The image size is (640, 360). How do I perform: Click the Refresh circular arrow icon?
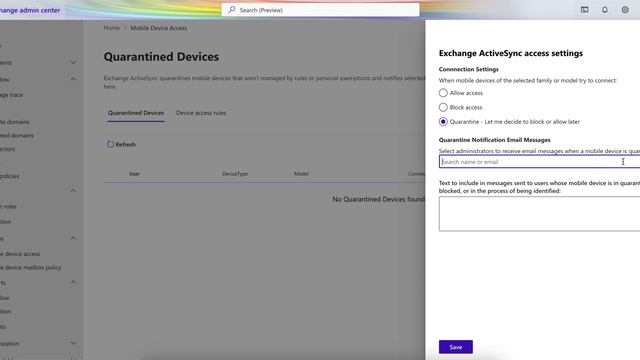click(110, 144)
